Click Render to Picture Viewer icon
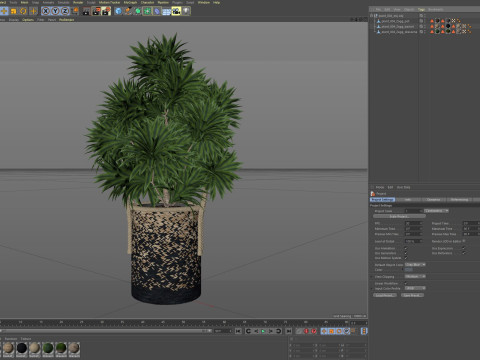The width and height of the screenshot is (480, 360). click(96, 11)
